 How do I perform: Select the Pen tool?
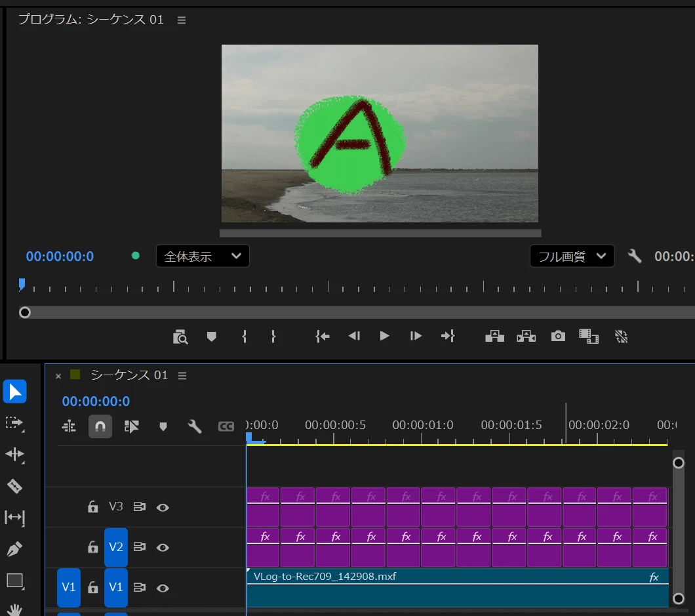tap(14, 549)
